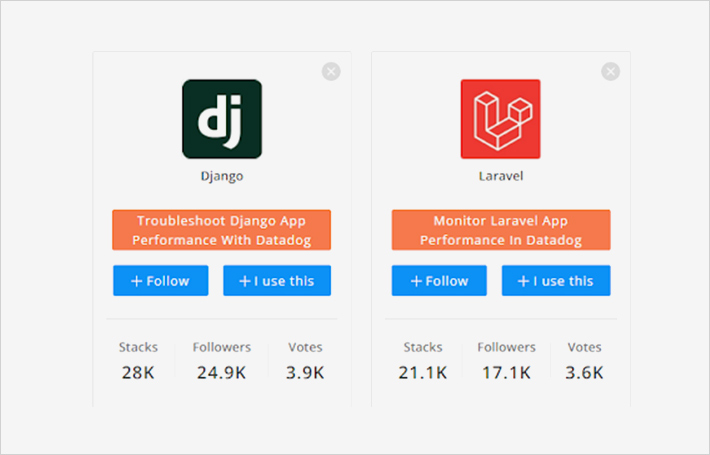Click 'I use this' for Laravel
Image resolution: width=710 pixels, height=455 pixels.
(x=556, y=281)
